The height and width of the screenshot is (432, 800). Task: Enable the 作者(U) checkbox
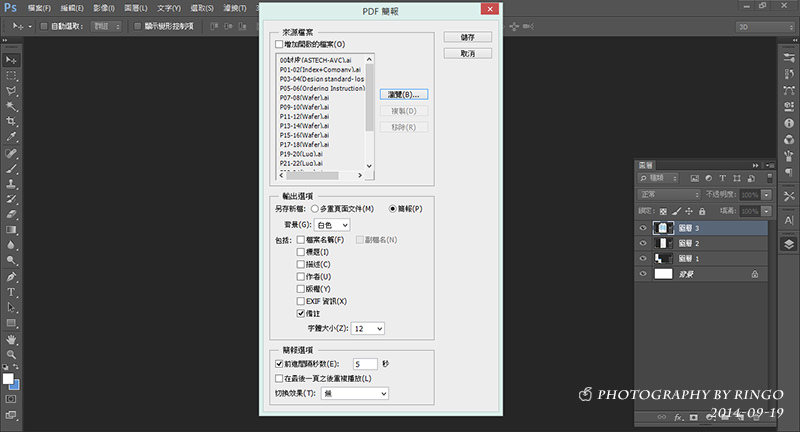301,276
